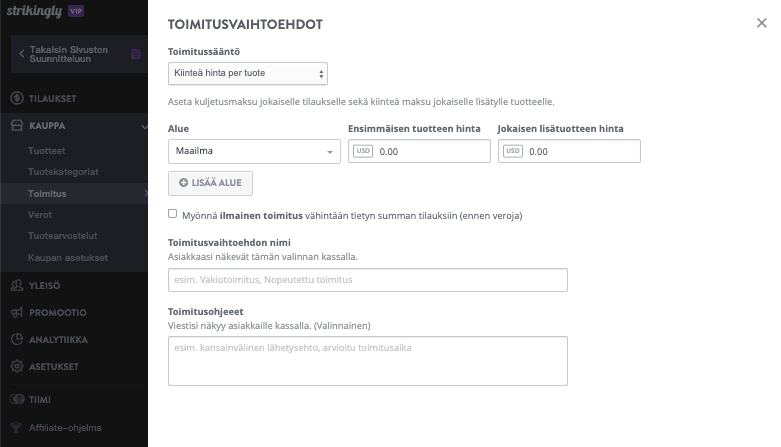
Task: Open the Toimitussääntö dropdown
Action: pos(248,74)
